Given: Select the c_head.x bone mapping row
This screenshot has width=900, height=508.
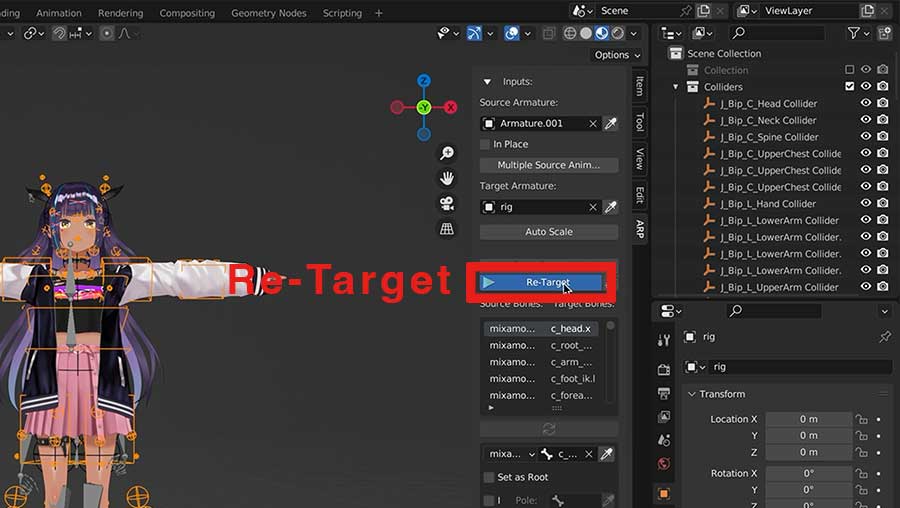Looking at the screenshot, I should pos(541,329).
